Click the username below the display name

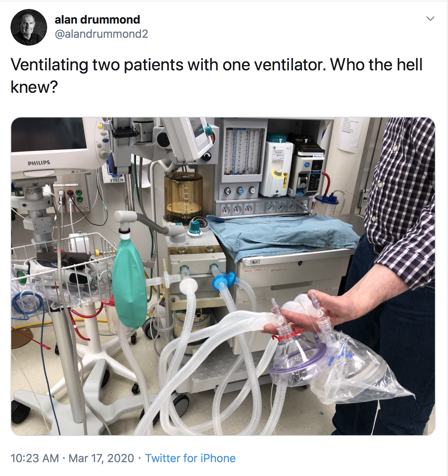point(101,34)
